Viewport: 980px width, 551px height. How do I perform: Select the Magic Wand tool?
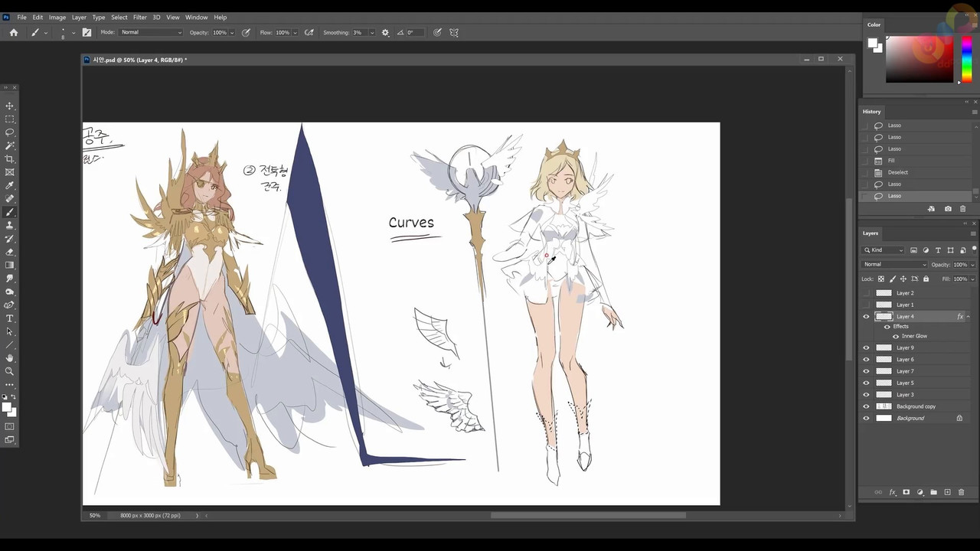click(10, 145)
